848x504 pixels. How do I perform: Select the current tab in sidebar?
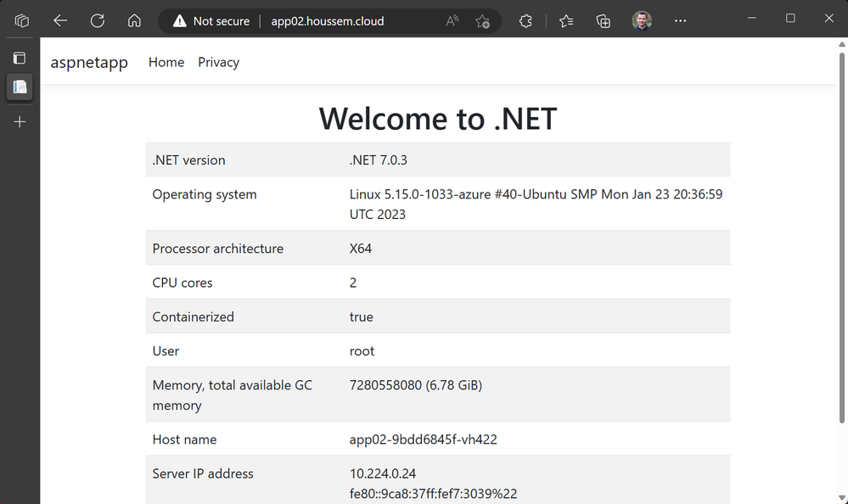20,87
